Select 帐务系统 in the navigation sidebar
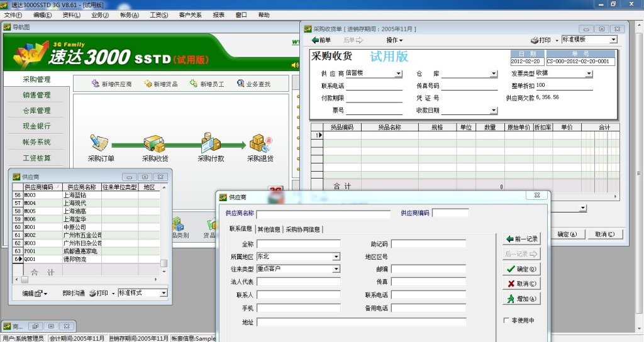Screen dimensions: 644x342 click(x=36, y=142)
